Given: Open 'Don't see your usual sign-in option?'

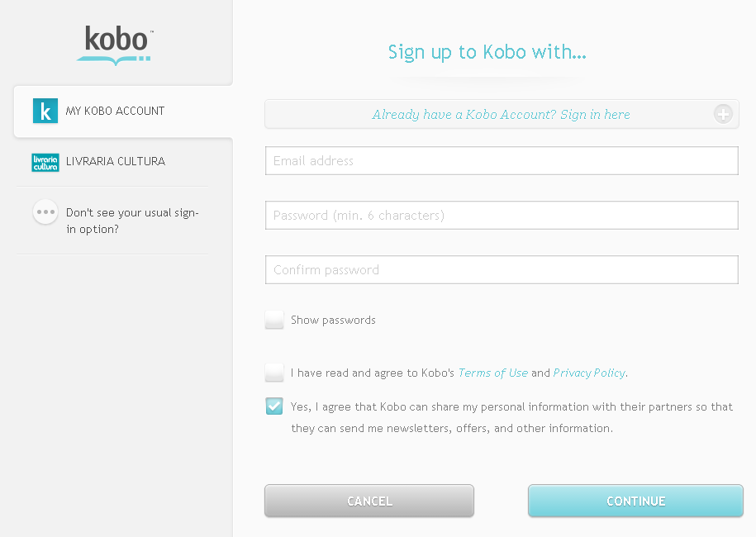Looking at the screenshot, I should click(x=132, y=221).
